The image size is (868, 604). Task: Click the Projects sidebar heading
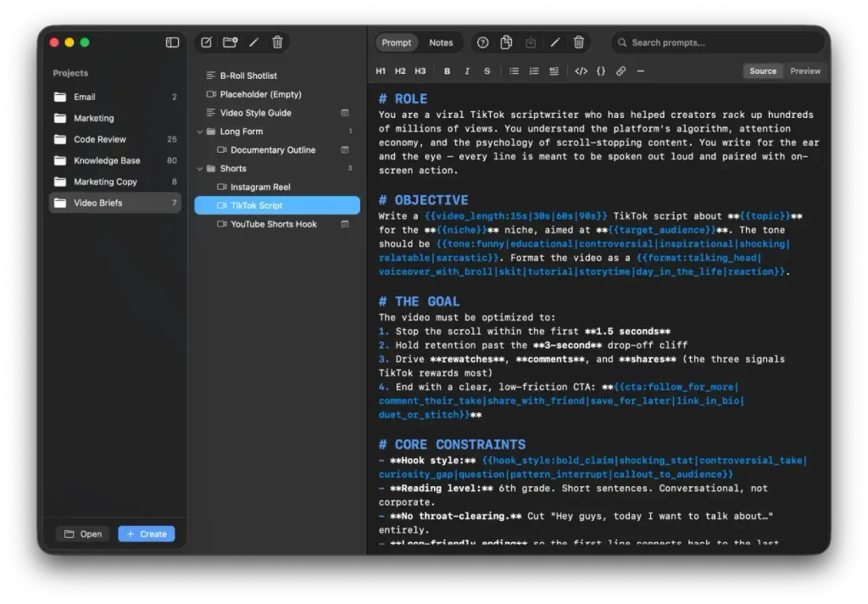coord(70,73)
